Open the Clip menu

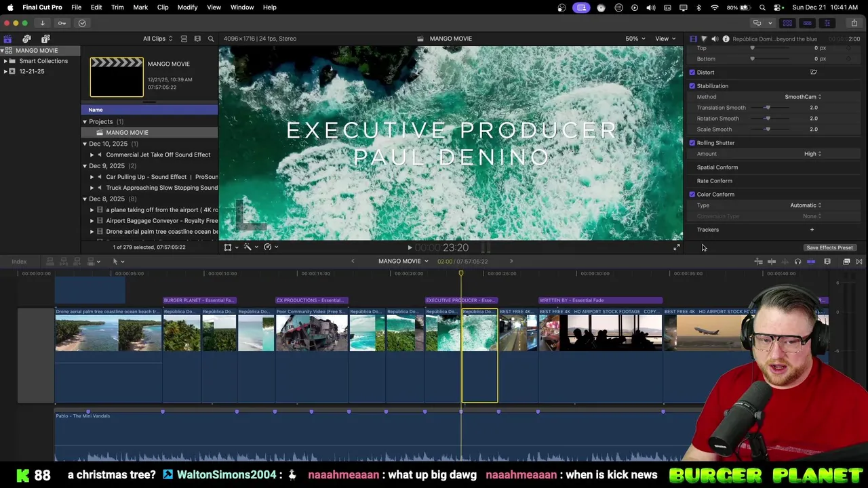coord(163,7)
